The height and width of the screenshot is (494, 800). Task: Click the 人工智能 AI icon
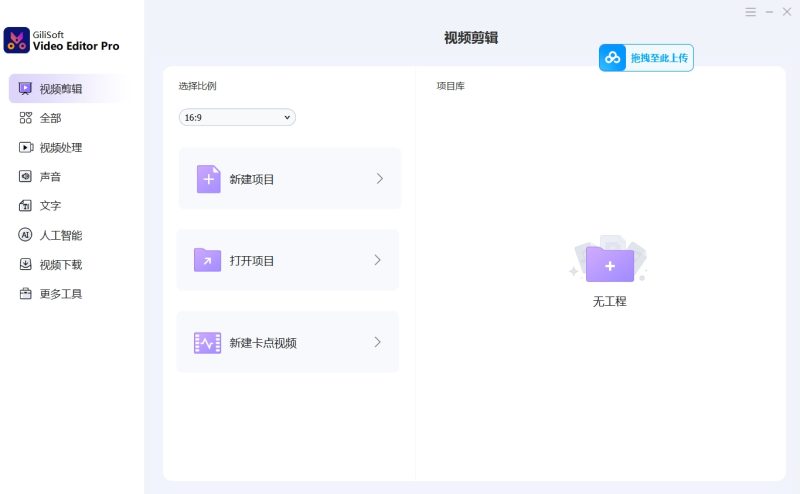[25, 235]
